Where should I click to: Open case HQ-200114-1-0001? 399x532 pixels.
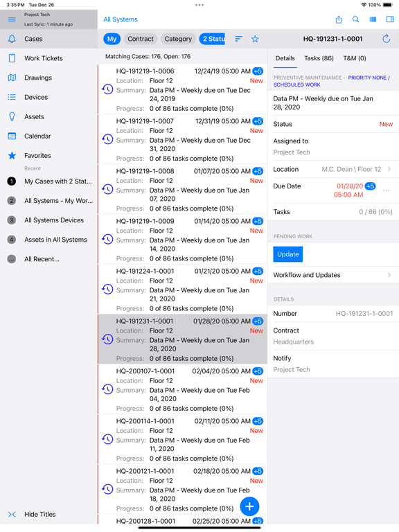pyautogui.click(x=183, y=439)
